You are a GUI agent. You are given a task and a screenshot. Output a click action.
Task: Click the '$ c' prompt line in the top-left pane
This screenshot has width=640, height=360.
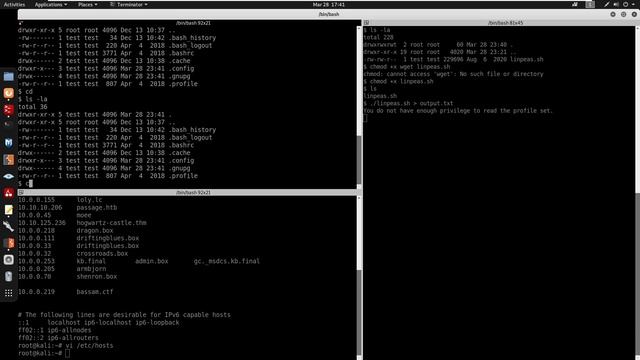(x=25, y=183)
